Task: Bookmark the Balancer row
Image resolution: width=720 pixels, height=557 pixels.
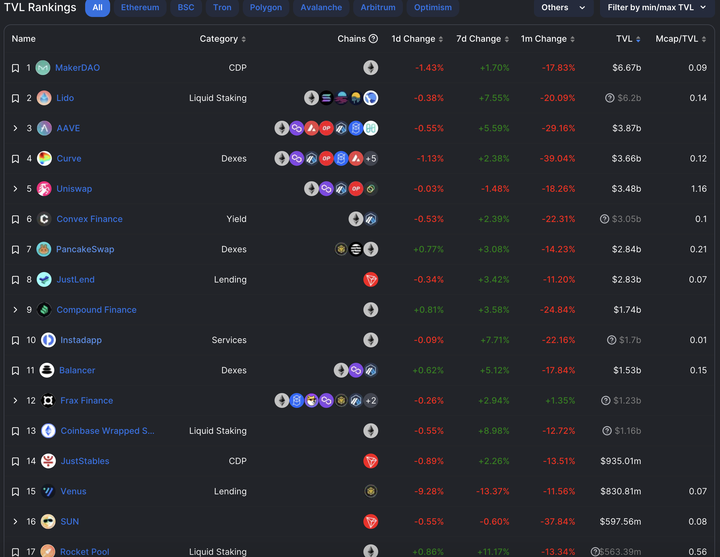Action: pyautogui.click(x=15, y=371)
